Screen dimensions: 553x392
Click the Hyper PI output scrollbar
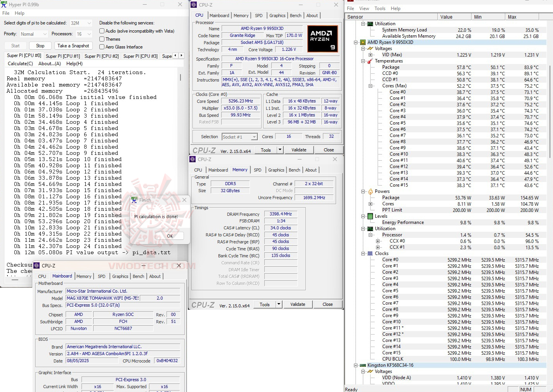tap(180, 77)
